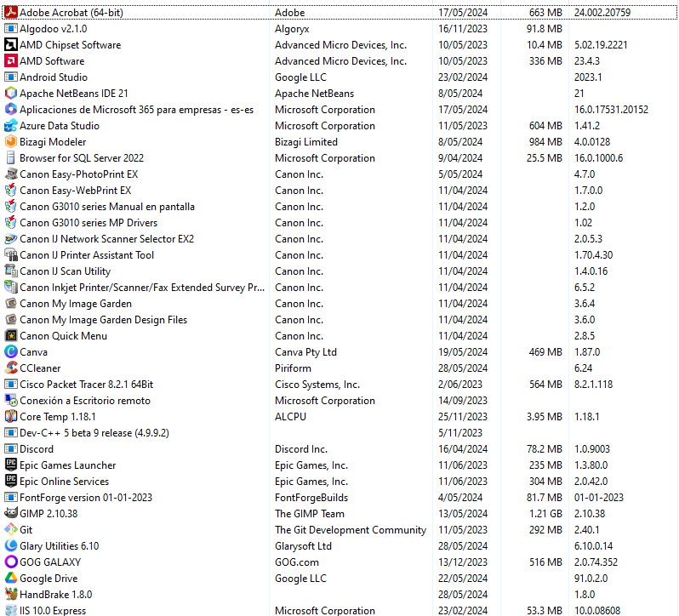679x616 pixels.
Task: Click publisher Canva Pty Ltd
Action: [x=305, y=352]
